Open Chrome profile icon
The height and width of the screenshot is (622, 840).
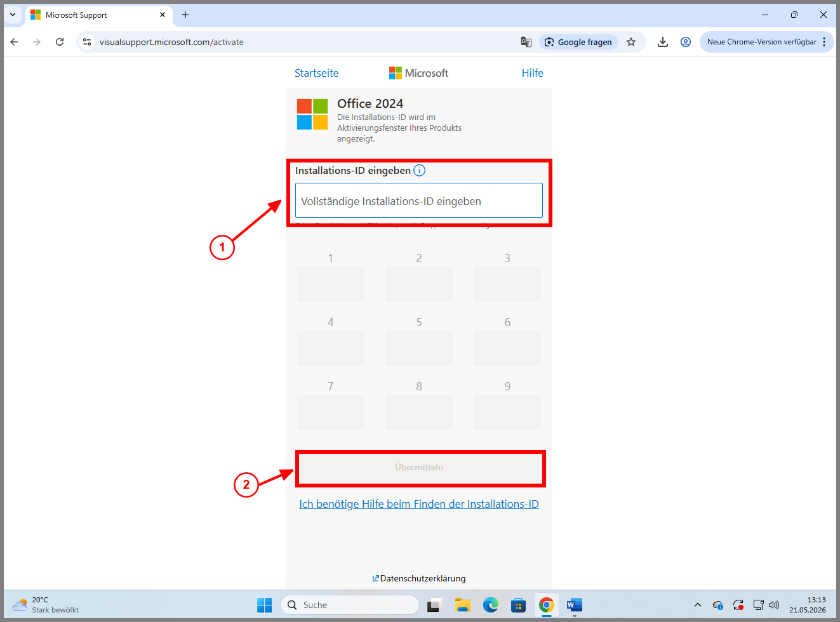pos(686,42)
